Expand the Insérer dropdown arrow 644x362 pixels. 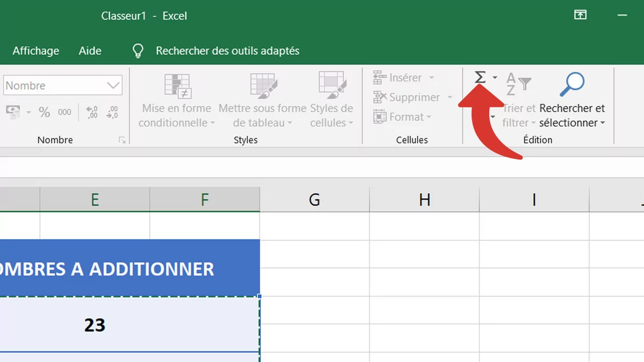[x=431, y=78]
